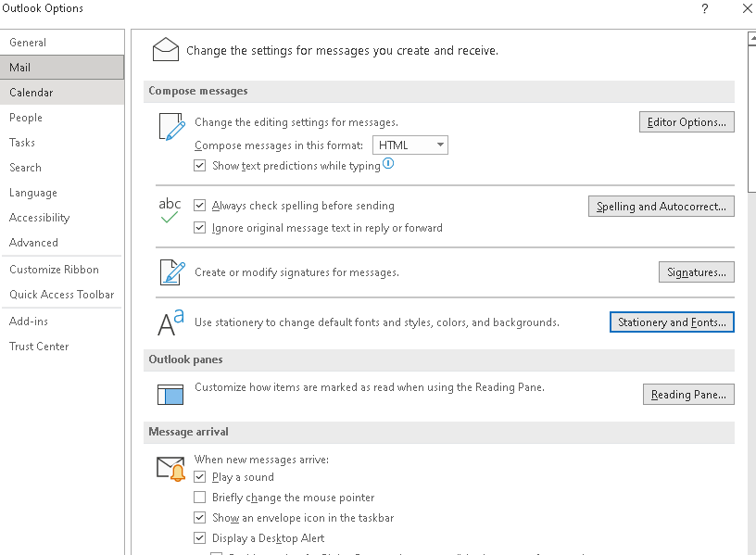Click the Stationery and Fonts button
The width and height of the screenshot is (756, 555).
672,322
